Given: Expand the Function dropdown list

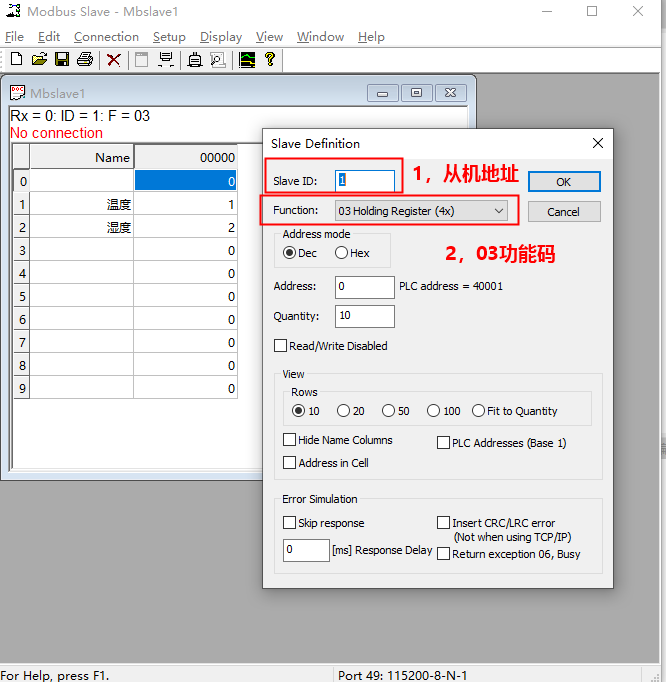Looking at the screenshot, I should click(499, 211).
